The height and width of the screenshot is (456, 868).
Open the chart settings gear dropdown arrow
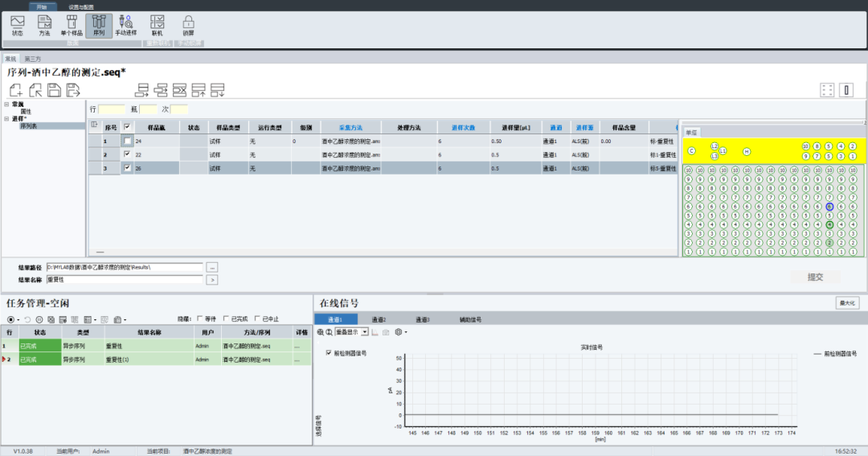(x=406, y=332)
